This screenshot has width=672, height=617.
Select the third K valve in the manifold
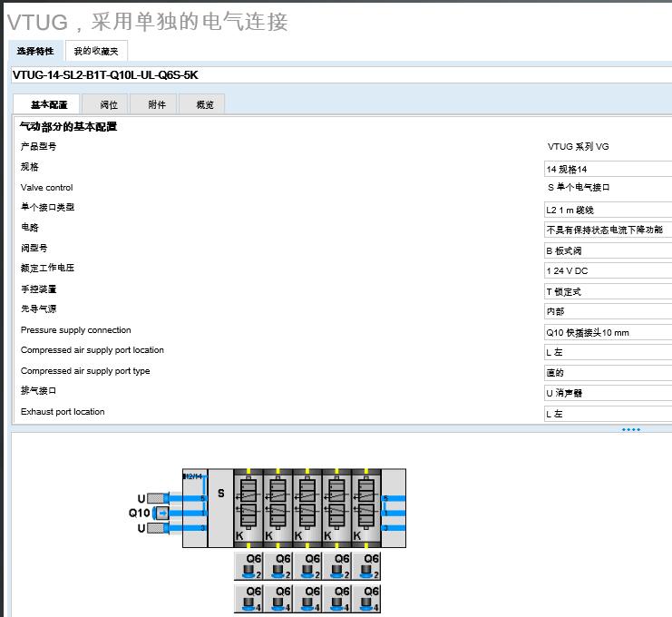pyautogui.click(x=307, y=508)
